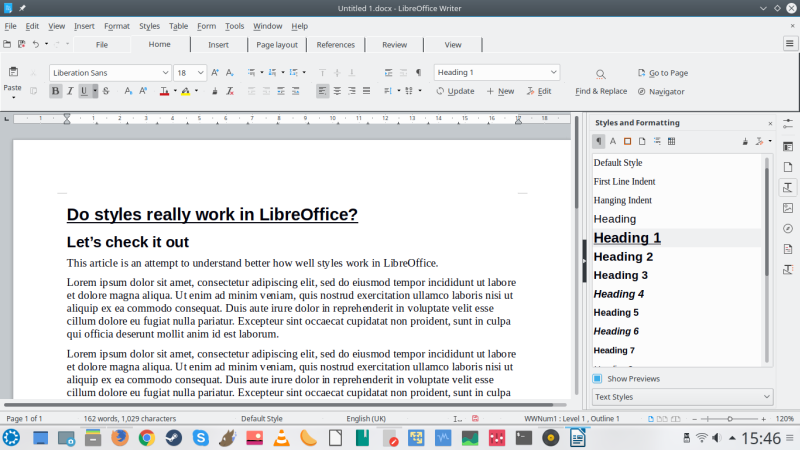This screenshot has height=450, width=800.
Task: Show Frame Styles in Styles panel
Action: [x=627, y=141]
